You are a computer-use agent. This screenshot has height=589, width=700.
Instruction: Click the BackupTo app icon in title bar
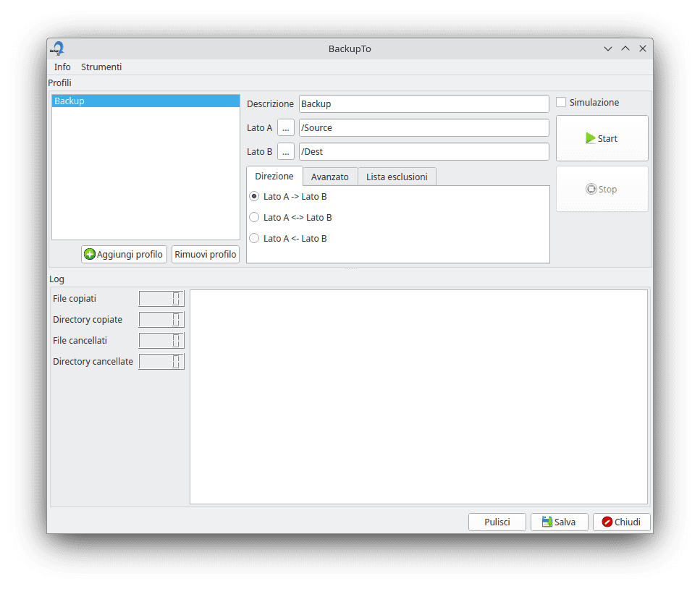[x=57, y=48]
